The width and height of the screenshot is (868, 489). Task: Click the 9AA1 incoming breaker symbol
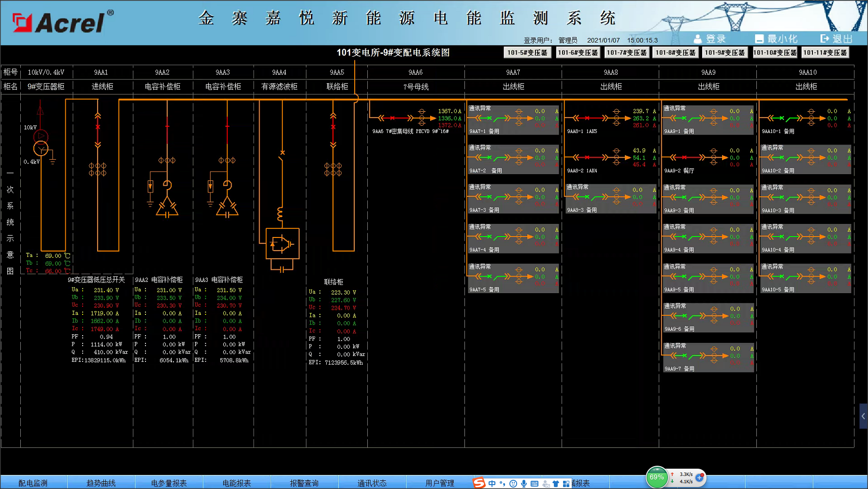(x=98, y=128)
